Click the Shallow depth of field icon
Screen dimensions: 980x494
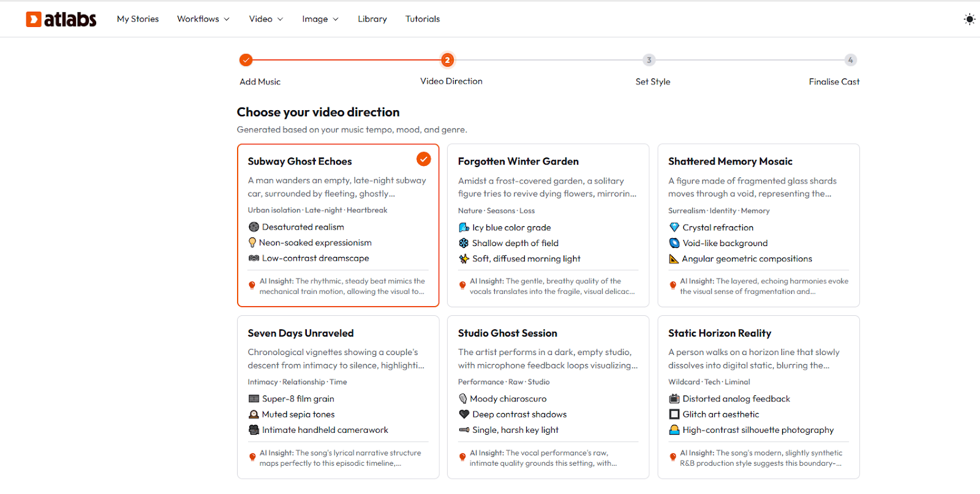point(464,243)
